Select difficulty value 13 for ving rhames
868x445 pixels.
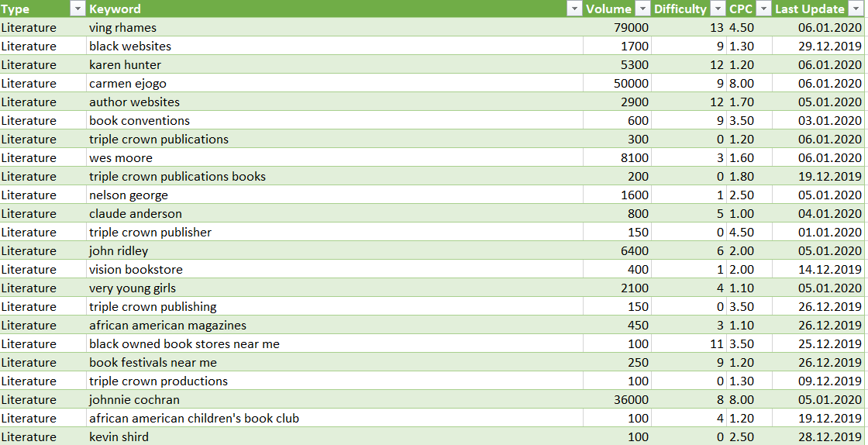tap(717, 28)
